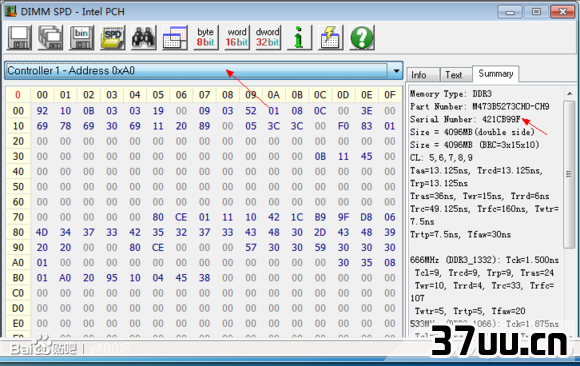
Task: Expand the Controller 1 address dropdown arrow
Action: click(396, 71)
